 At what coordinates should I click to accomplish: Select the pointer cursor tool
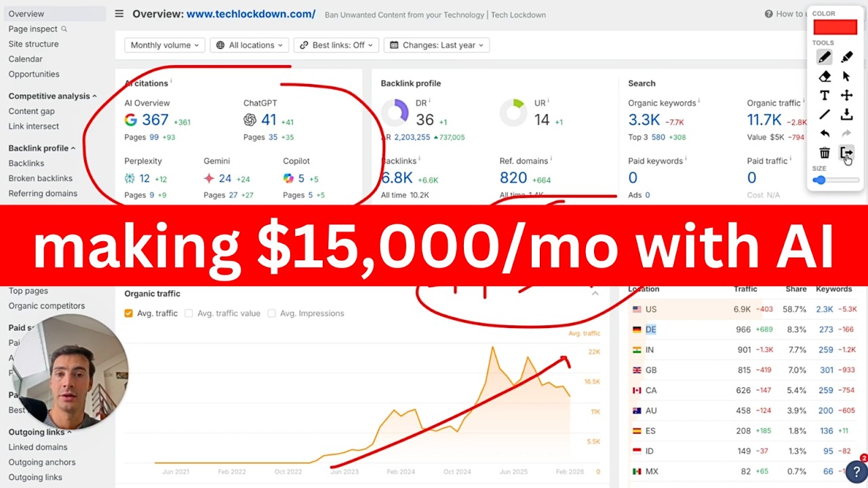tap(847, 77)
